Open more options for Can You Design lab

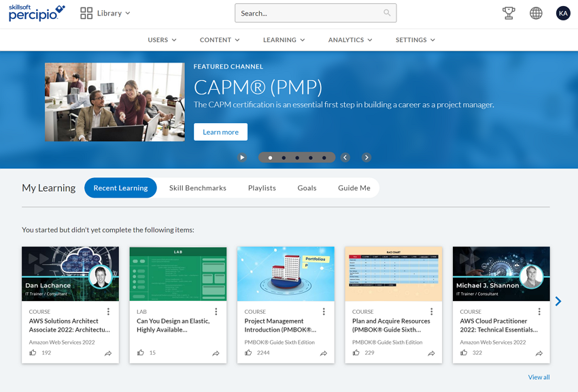tap(216, 312)
